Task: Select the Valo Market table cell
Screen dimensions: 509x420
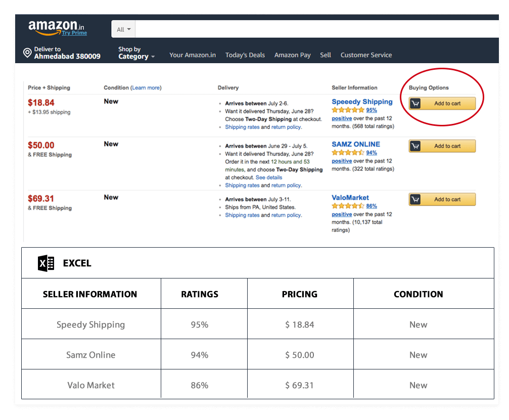Action: (x=91, y=384)
